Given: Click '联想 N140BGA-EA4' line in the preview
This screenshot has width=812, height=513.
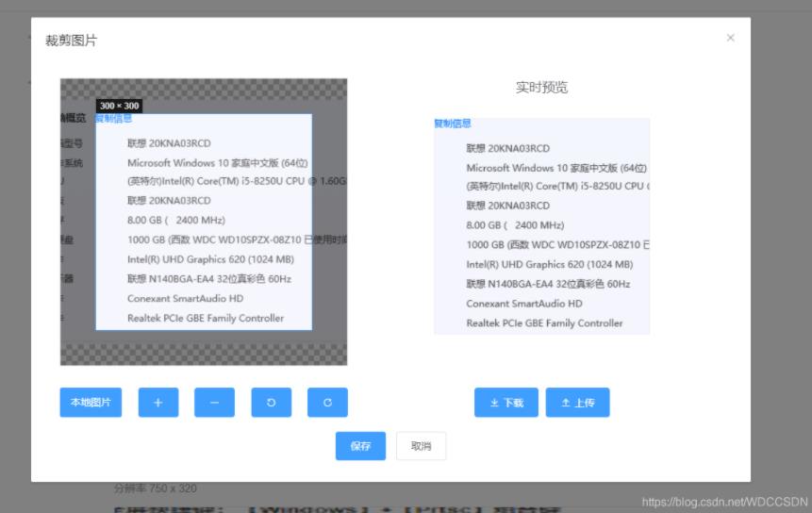Looking at the screenshot, I should coord(549,284).
